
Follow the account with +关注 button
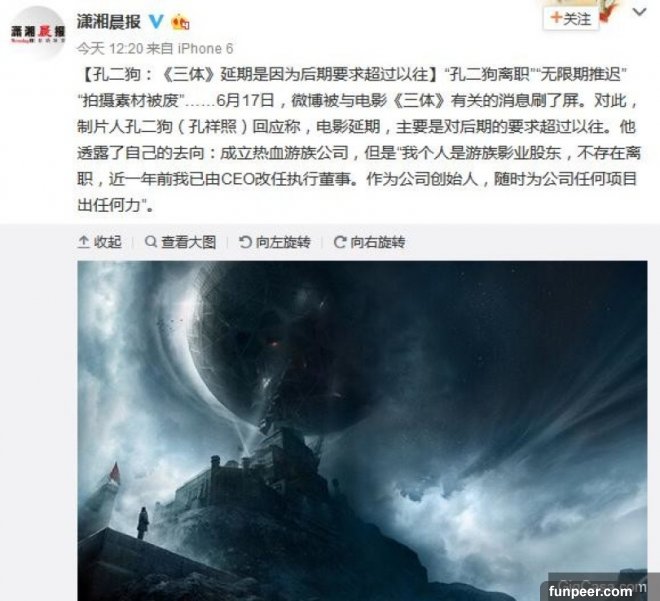pyautogui.click(x=571, y=19)
